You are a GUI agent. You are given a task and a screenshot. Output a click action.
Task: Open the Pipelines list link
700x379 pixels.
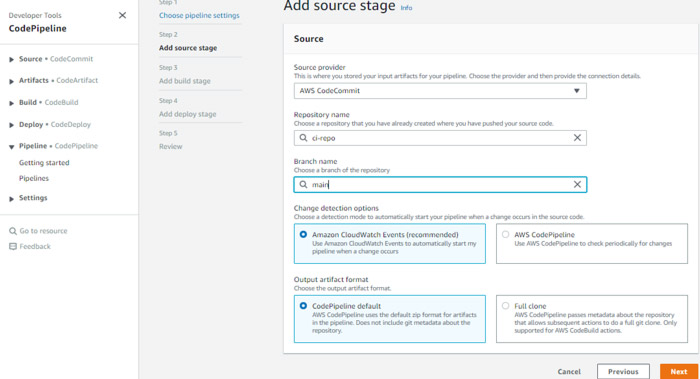[x=34, y=178]
